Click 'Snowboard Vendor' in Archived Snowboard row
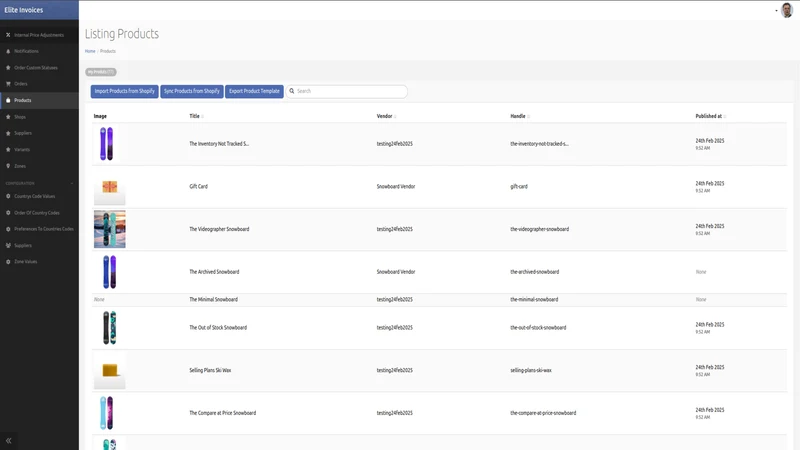This screenshot has height=450, width=800. (396, 272)
